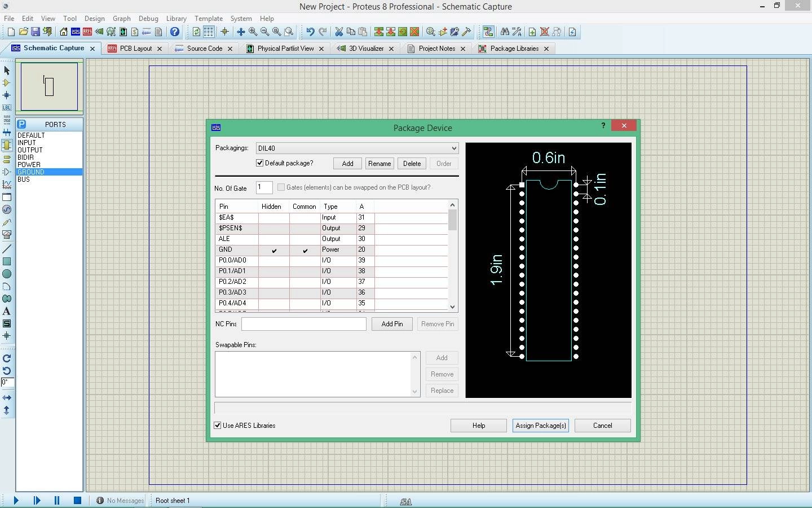This screenshot has height=508, width=812.
Task: Cut selection with the scissors icon
Action: pos(339,32)
